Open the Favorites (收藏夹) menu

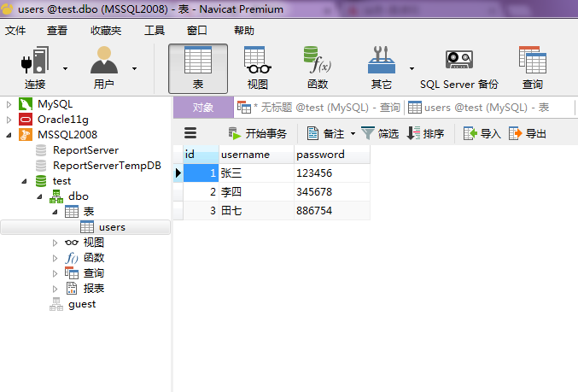(x=106, y=30)
